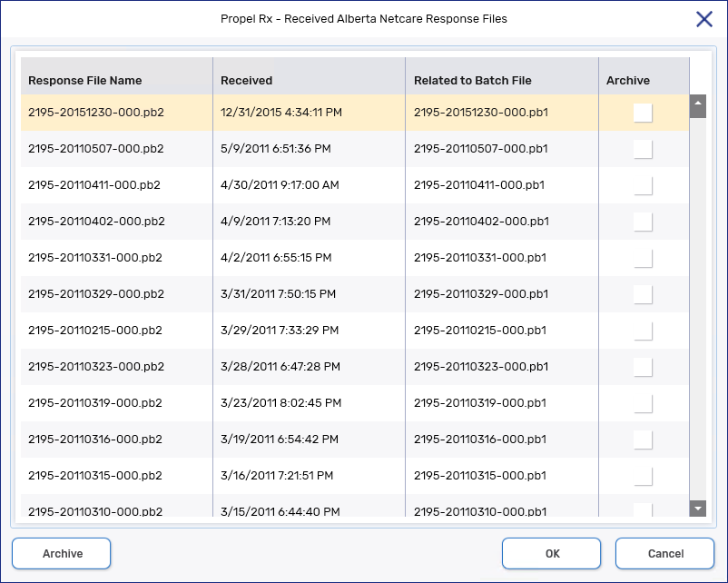Select received date 4/2/2011 6:55:15 PM
728x583 pixels.
point(276,257)
